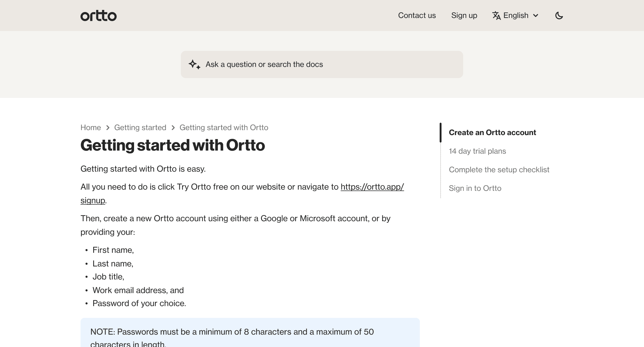Select Create an Ortto account in the sidebar
644x347 pixels.
[x=492, y=132]
